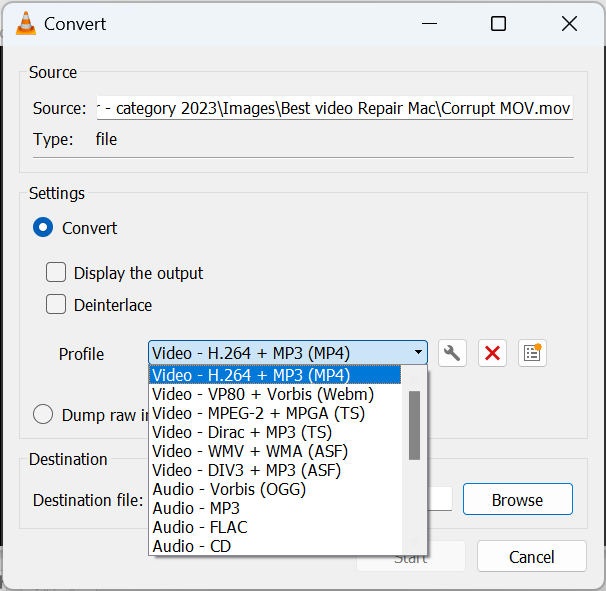
Task: Choose Video - Dirac + MP3 (TS) profile
Action: [x=275, y=432]
